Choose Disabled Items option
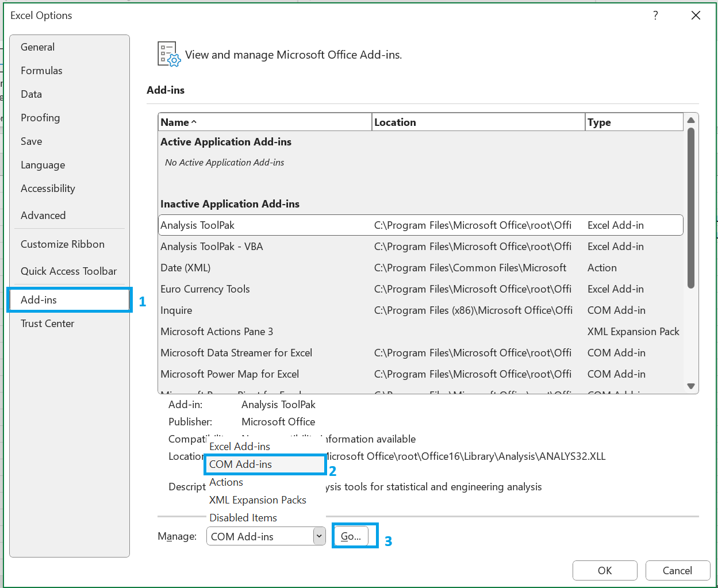The width and height of the screenshot is (718, 588). coord(265,518)
